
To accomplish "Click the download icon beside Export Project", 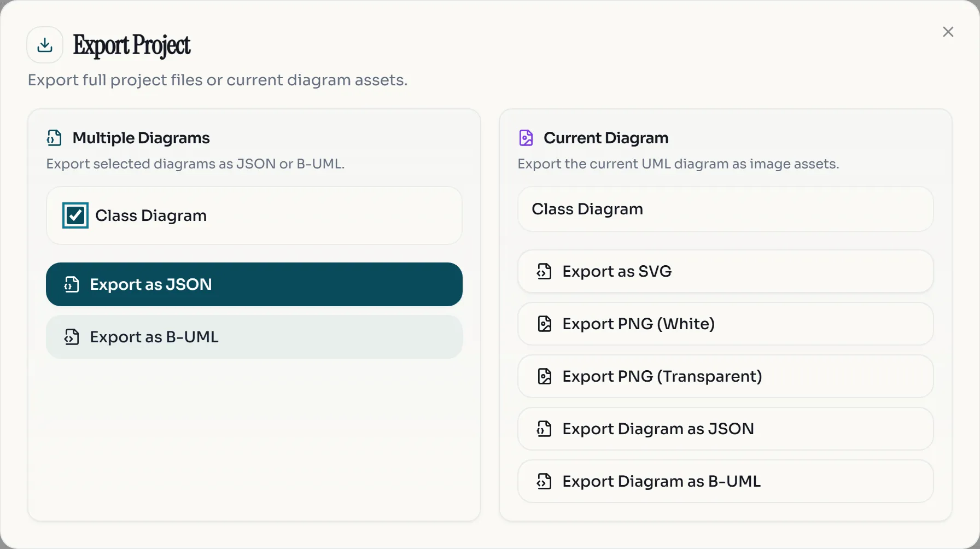I will [45, 45].
